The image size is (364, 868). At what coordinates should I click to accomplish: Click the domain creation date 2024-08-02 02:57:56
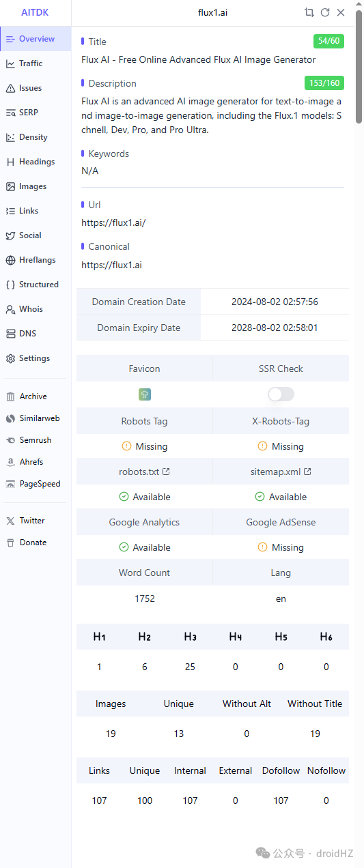click(275, 302)
